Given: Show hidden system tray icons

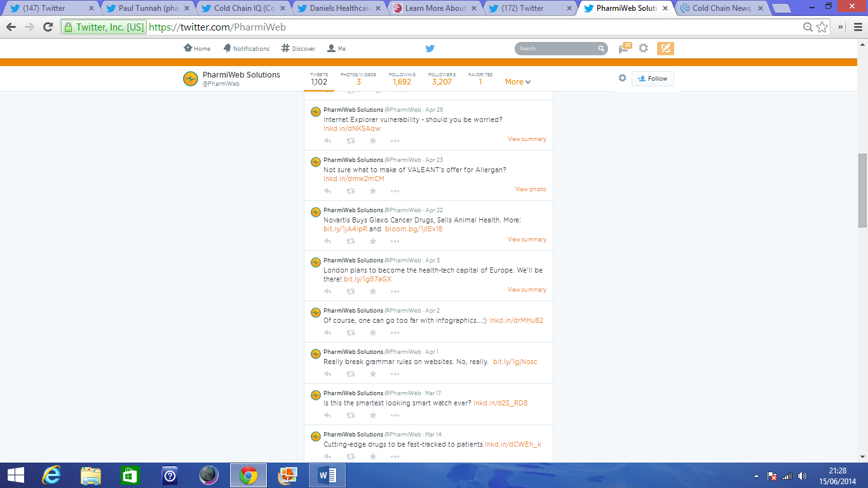Looking at the screenshot, I should (x=756, y=475).
